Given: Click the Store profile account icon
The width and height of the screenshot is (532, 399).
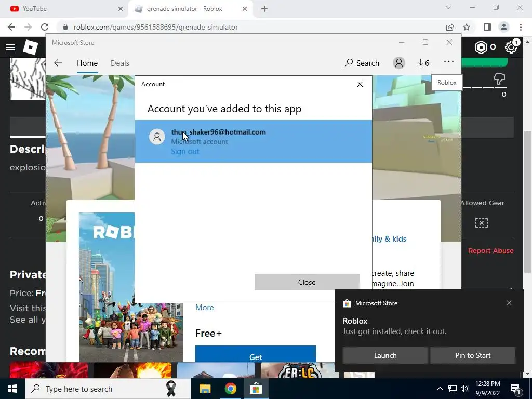Looking at the screenshot, I should coord(399,63).
